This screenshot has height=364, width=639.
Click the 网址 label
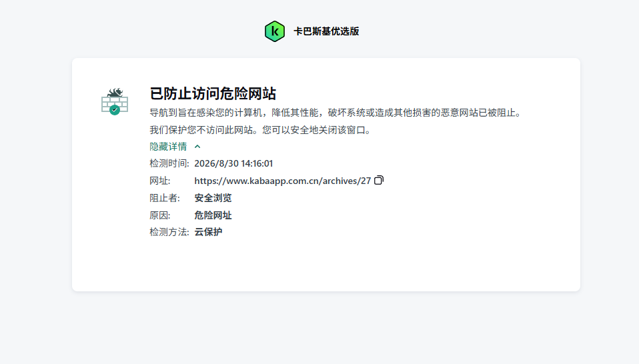click(x=160, y=181)
